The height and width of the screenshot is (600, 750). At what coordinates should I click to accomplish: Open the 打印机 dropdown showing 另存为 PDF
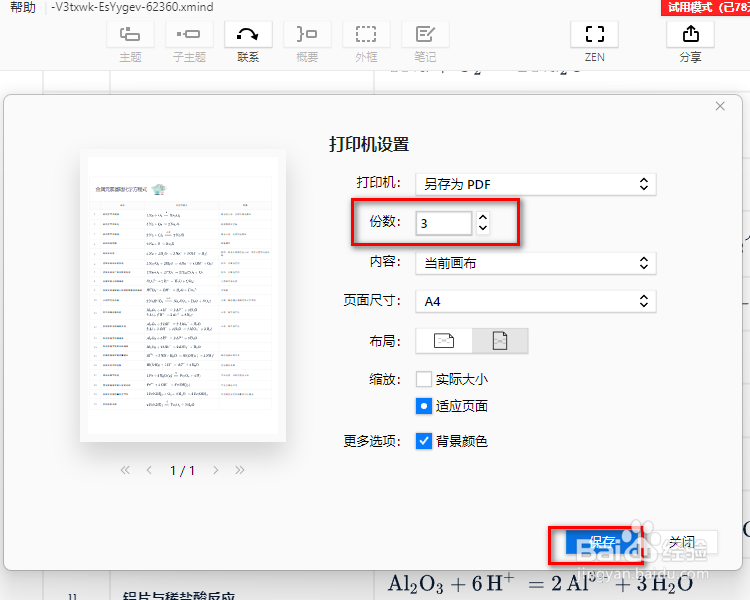536,184
